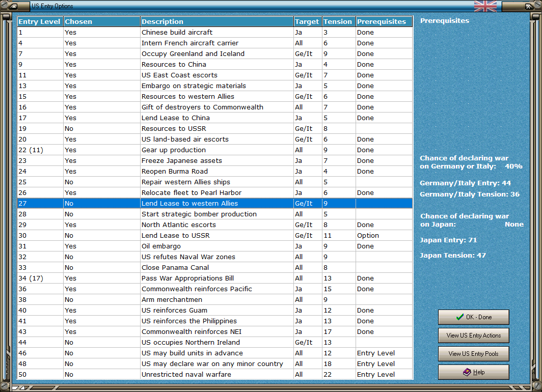Click the Chosen column header
This screenshot has width=542, height=392.
[102, 21]
